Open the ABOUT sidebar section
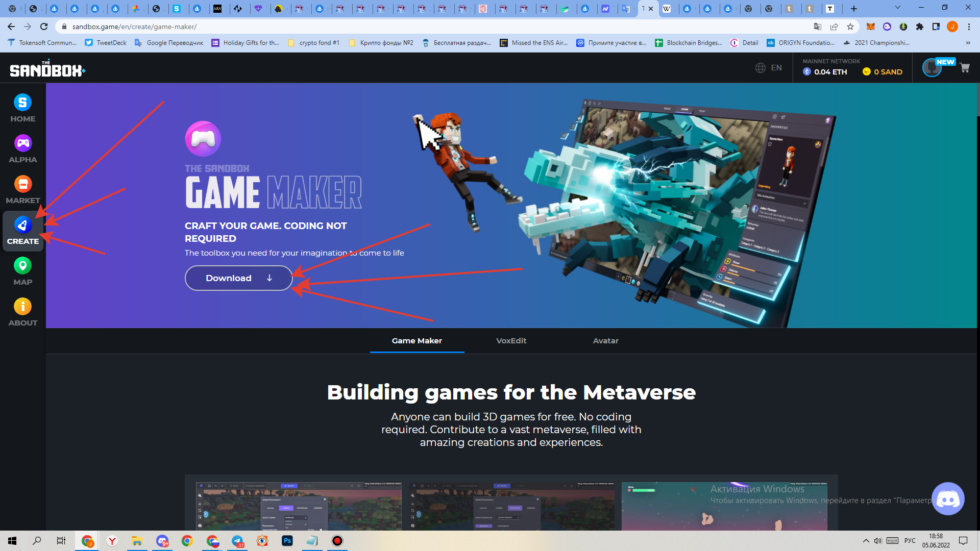 pyautogui.click(x=22, y=312)
